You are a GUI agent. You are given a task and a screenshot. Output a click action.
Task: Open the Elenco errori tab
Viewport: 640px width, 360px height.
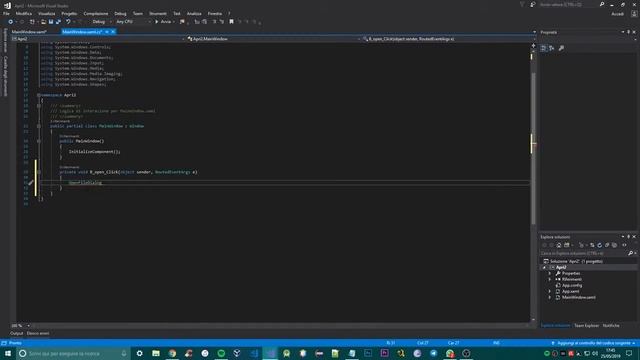tap(38, 333)
